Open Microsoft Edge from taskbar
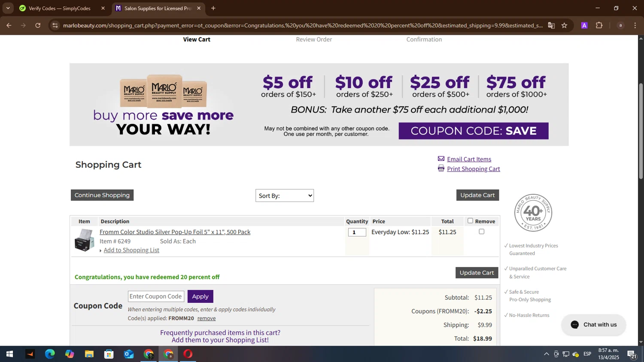The image size is (644, 362). [50, 354]
